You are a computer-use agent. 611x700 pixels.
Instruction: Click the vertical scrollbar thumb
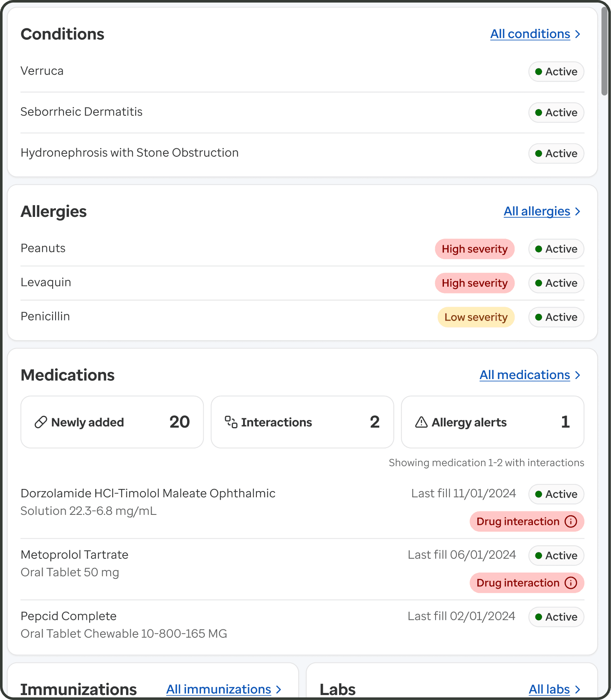(x=604, y=50)
